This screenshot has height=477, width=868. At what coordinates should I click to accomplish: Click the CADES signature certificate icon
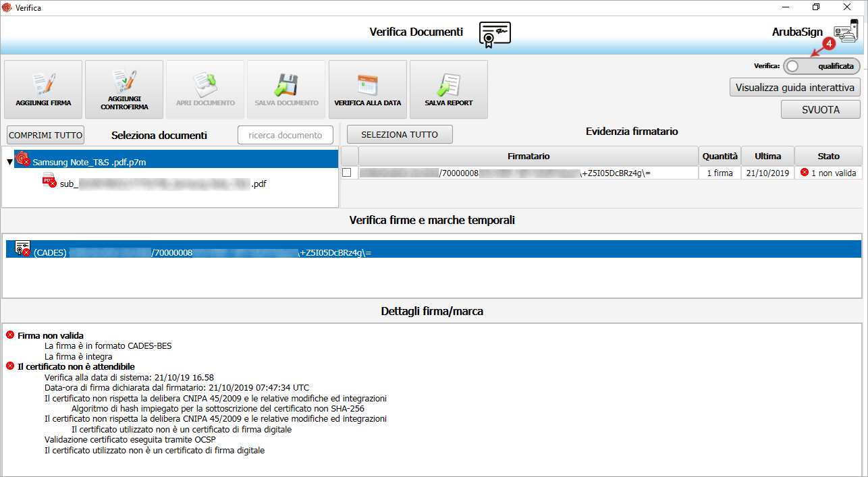tap(23, 248)
